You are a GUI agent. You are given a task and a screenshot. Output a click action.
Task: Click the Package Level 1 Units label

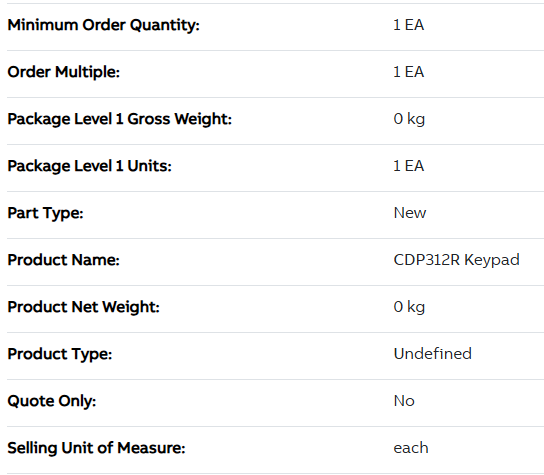[x=90, y=166]
